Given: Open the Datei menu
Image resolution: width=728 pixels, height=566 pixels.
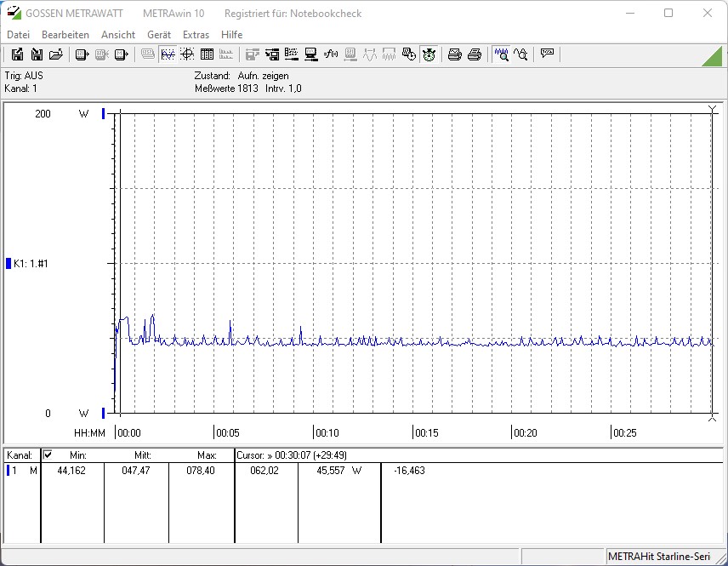Looking at the screenshot, I should pos(18,35).
